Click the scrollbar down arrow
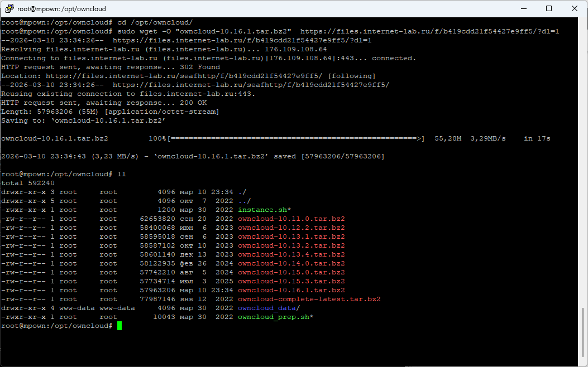The width and height of the screenshot is (588, 367). [x=583, y=363]
